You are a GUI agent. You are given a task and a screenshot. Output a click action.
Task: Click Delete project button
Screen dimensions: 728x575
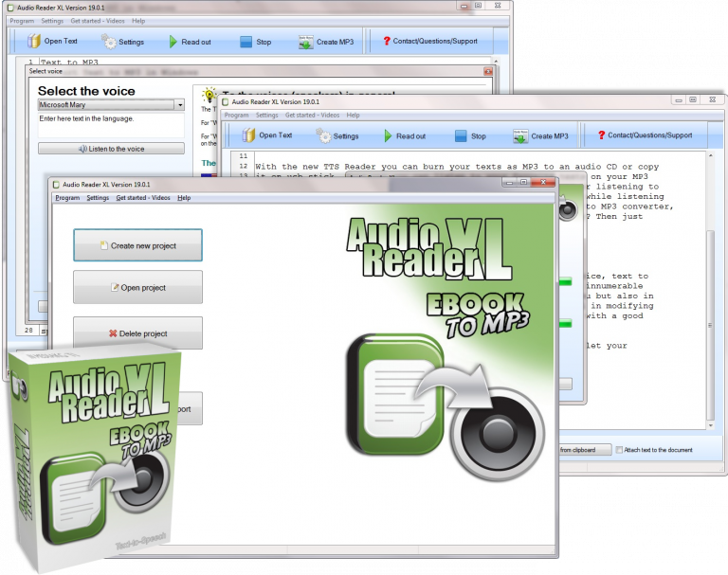click(137, 332)
